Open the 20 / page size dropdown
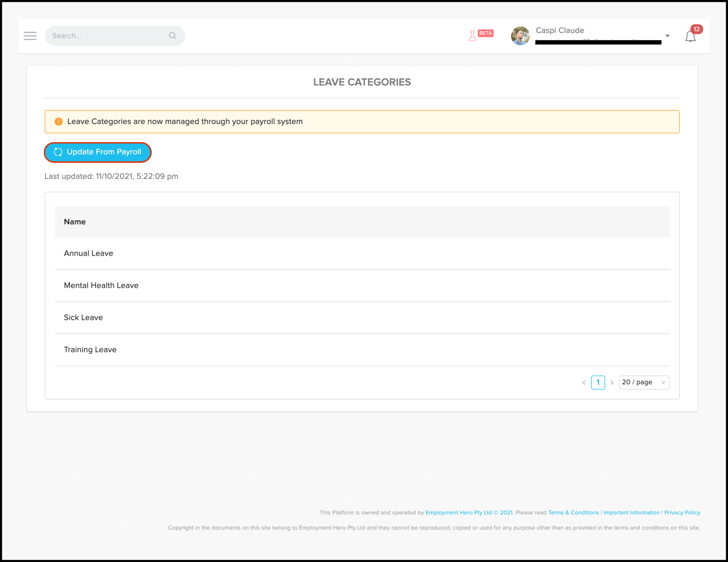 point(644,383)
